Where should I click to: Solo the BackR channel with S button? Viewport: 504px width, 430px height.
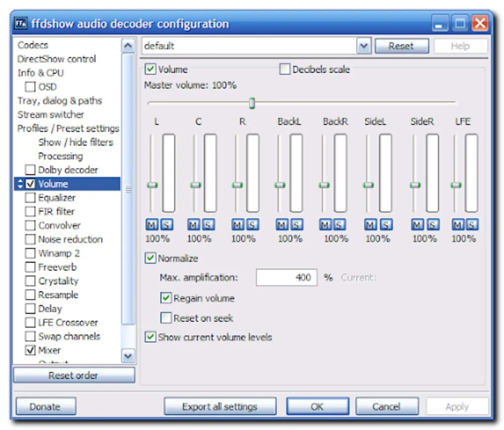pyautogui.click(x=340, y=225)
